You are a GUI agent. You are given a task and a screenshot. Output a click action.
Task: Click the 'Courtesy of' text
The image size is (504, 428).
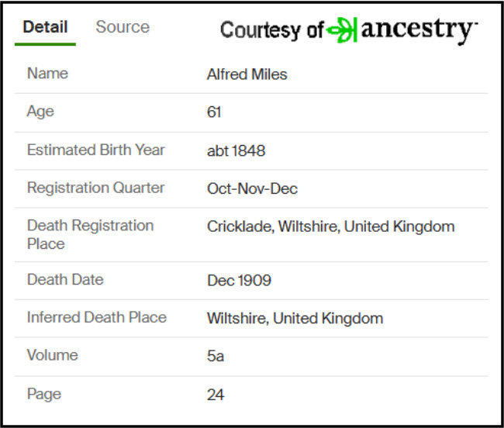(x=271, y=30)
